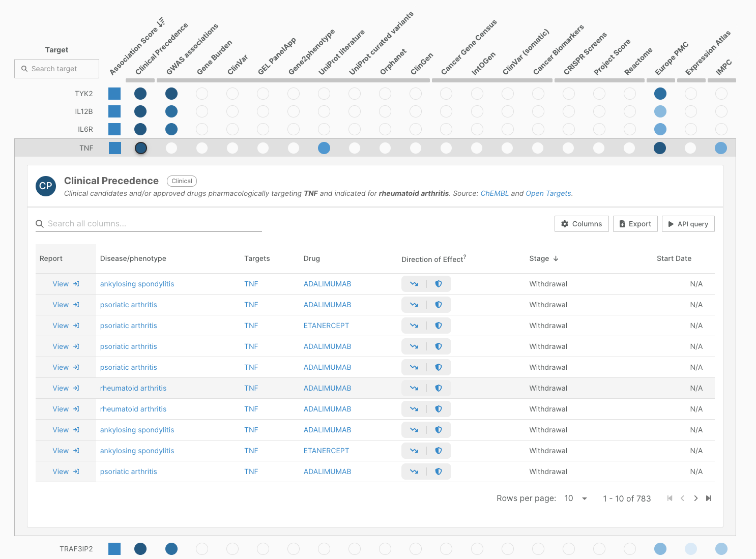Focus the Search target input field
This screenshot has width=756, height=559.
click(x=57, y=69)
